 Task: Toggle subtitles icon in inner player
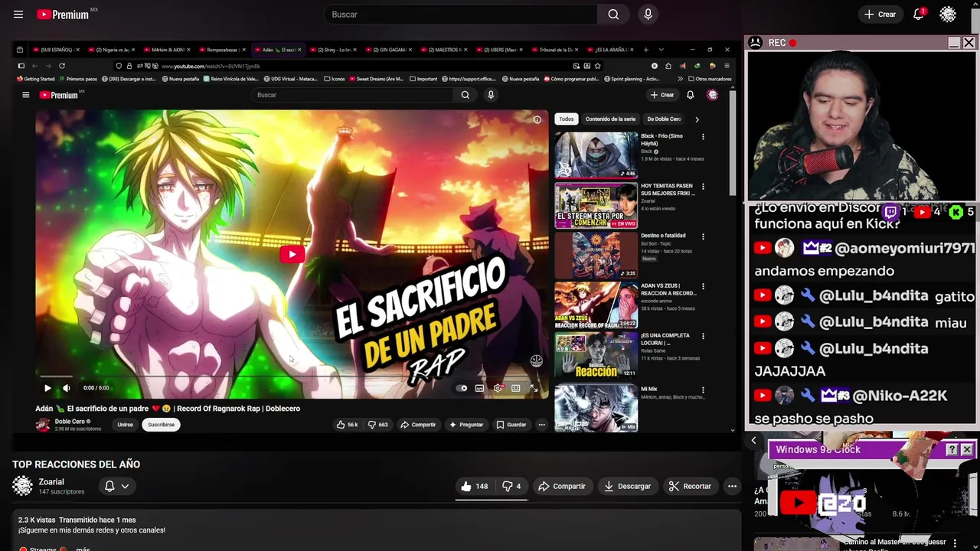pos(479,388)
